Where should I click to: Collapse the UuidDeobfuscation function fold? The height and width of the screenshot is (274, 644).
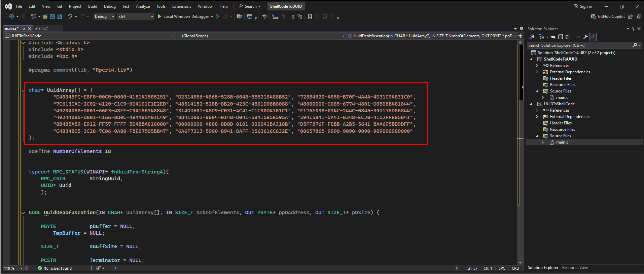23,213
